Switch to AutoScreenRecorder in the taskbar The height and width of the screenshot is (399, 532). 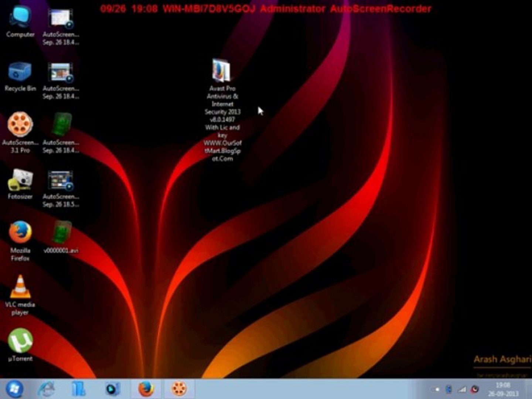179,389
